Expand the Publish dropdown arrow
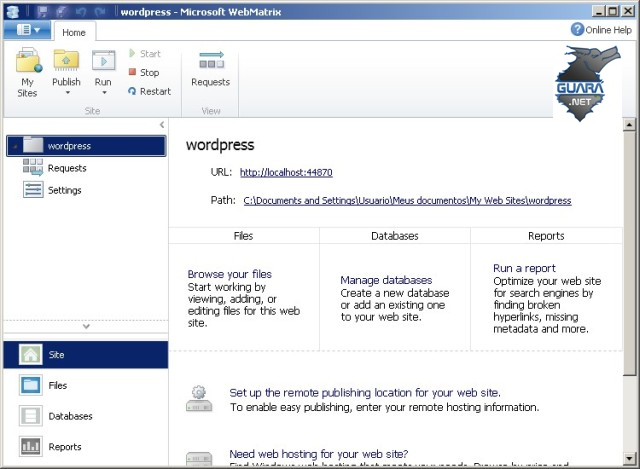Image resolution: width=640 pixels, height=469 pixels. (x=67, y=93)
